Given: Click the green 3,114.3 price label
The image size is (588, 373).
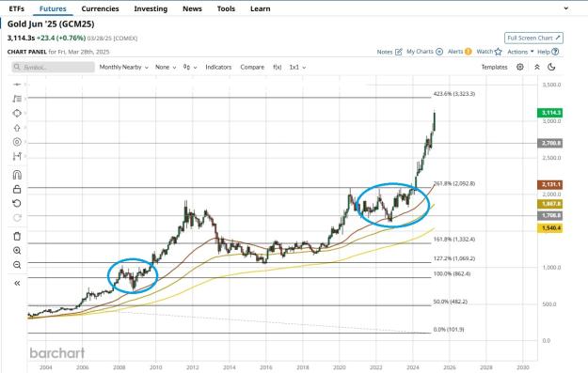Looking at the screenshot, I should [549, 113].
